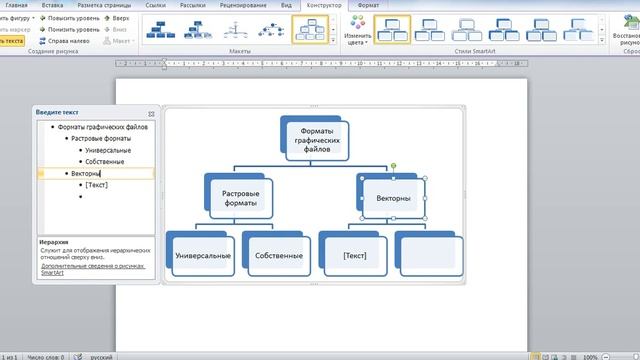Toggle the text pane button

point(12,41)
